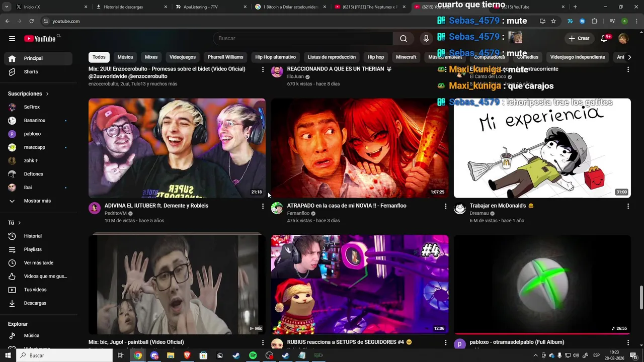Viewport: 644px width, 362px height.
Task: Open SeFirox subscription channel
Action: pyautogui.click(x=39, y=108)
